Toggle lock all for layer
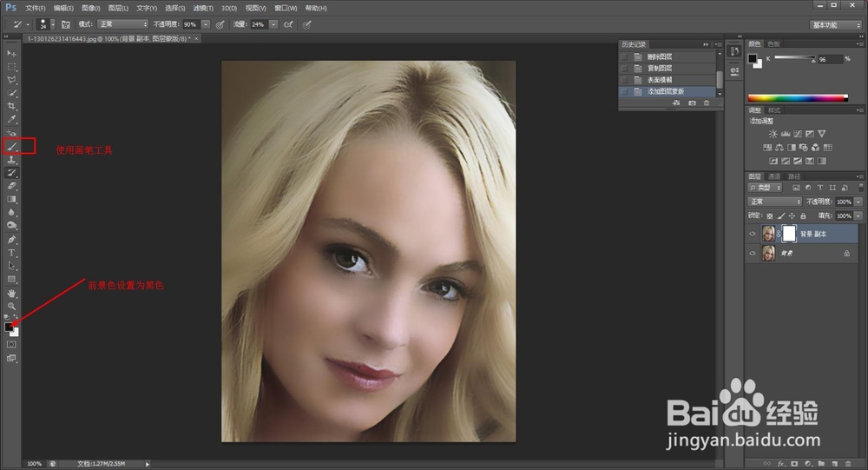Screen dimensions: 868x470 [803, 215]
